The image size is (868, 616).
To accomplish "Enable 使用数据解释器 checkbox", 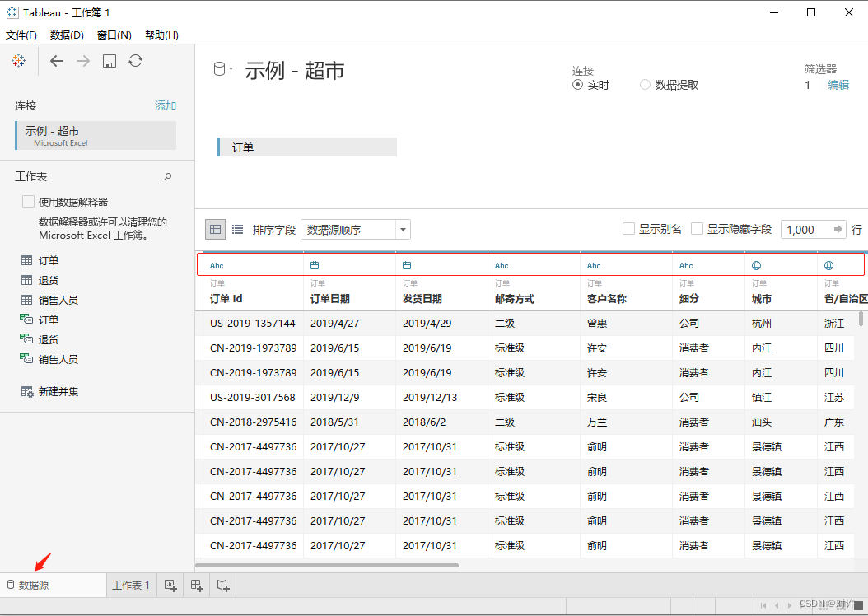I will point(28,202).
